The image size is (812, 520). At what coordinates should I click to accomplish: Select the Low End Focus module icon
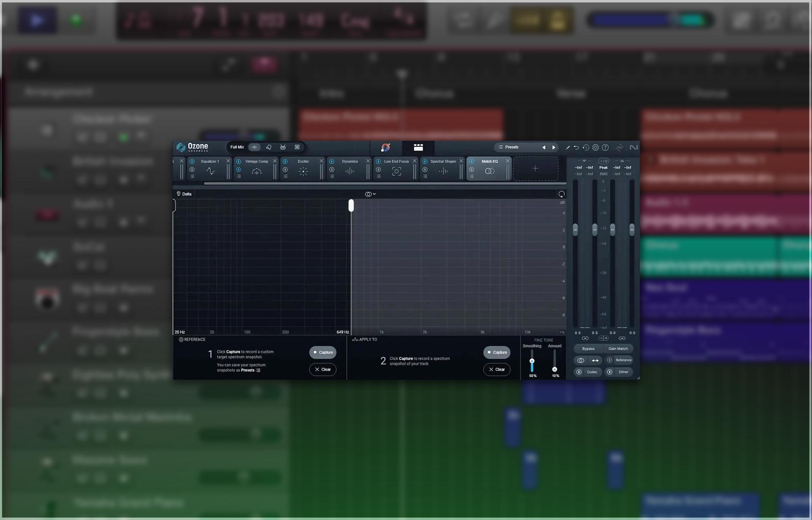396,171
